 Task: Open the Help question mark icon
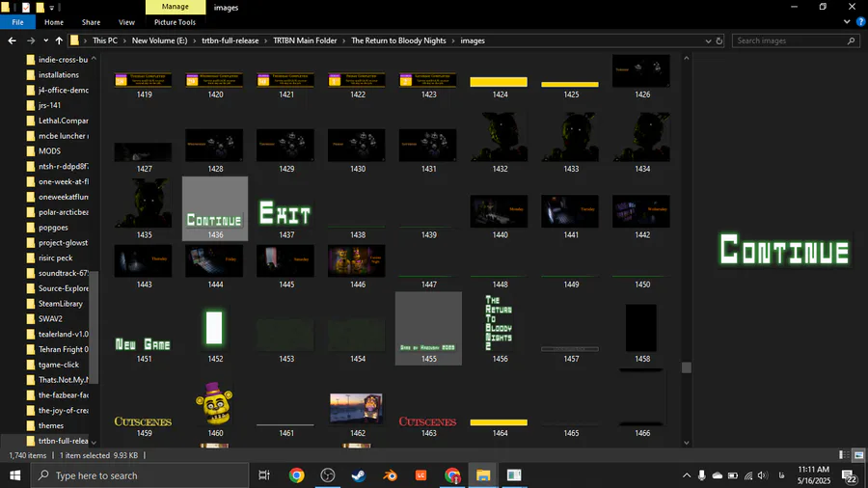(861, 22)
